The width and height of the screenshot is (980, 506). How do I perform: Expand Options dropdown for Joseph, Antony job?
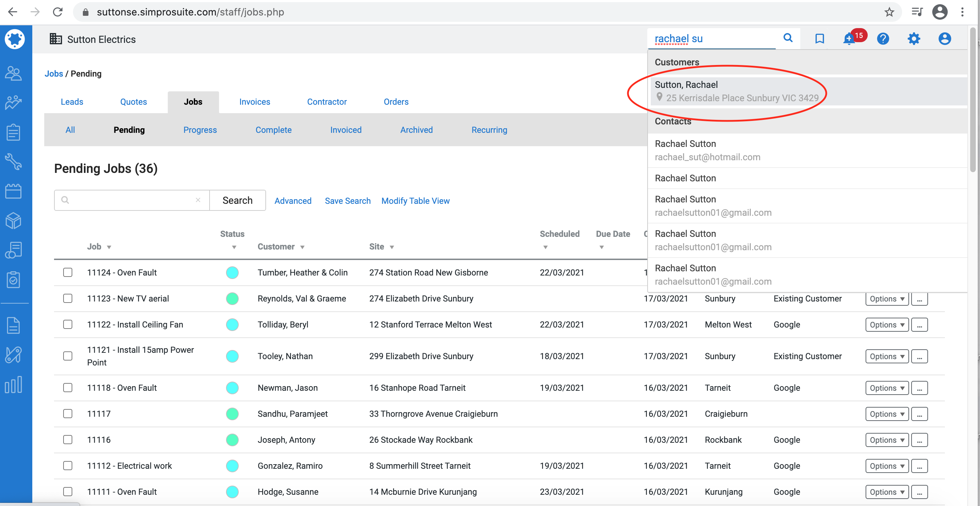(x=886, y=440)
